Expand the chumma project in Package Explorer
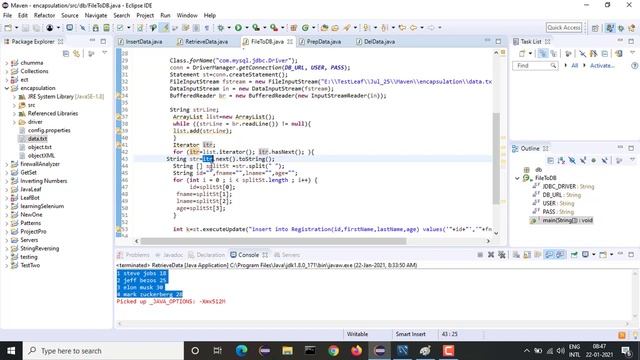Viewport: 640px width, 360px height. click(x=7, y=63)
